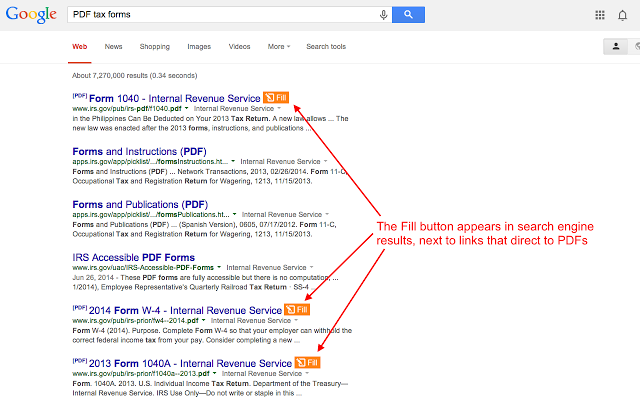Open the notifications bell icon
Screen dimensions: 640x400
click(x=622, y=16)
